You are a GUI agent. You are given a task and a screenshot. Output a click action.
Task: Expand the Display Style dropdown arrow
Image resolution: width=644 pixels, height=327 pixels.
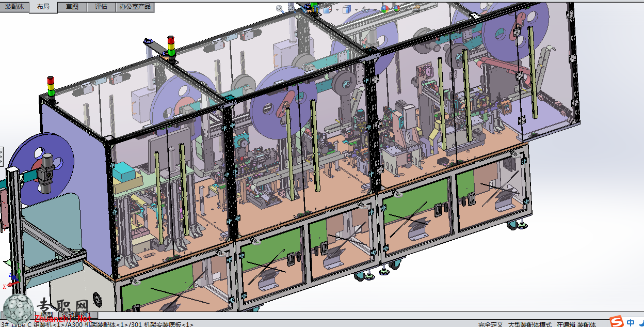click(x=356, y=10)
